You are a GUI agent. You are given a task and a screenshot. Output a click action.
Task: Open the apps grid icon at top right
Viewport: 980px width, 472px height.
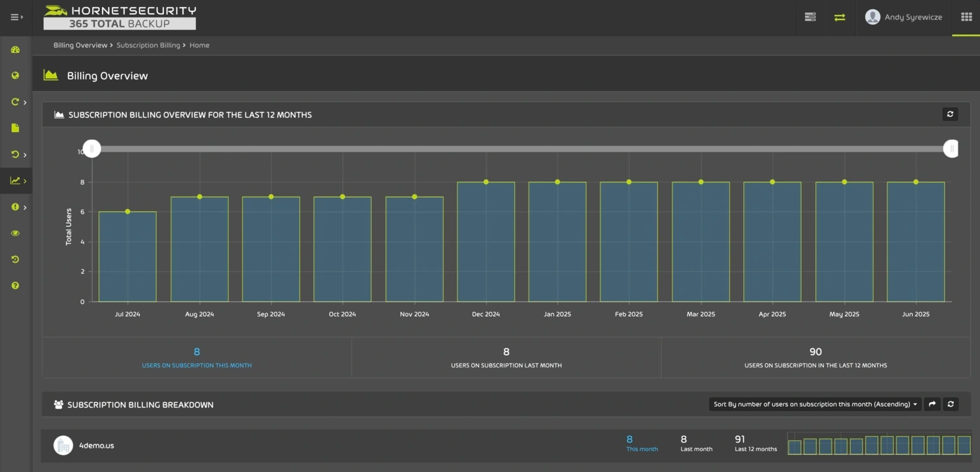point(966,16)
